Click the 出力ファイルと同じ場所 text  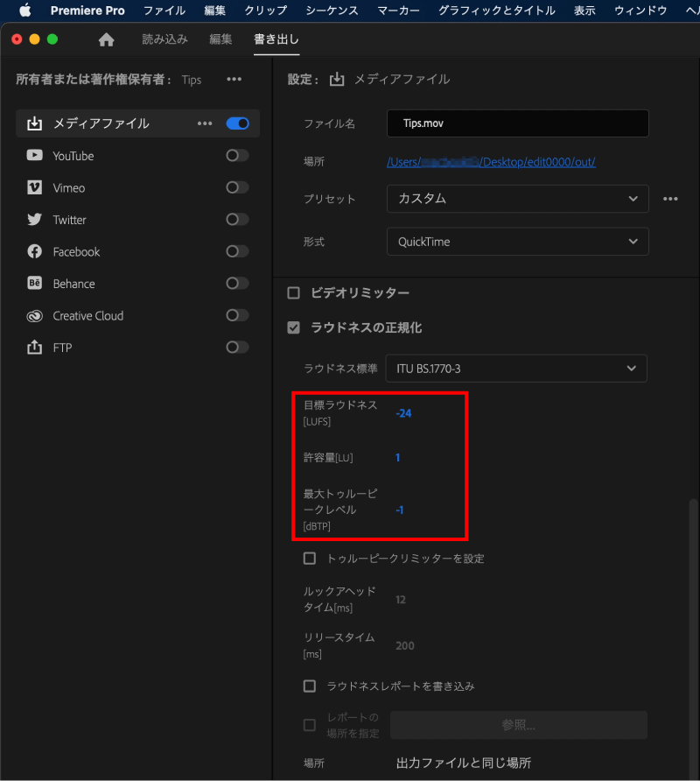pos(464,763)
